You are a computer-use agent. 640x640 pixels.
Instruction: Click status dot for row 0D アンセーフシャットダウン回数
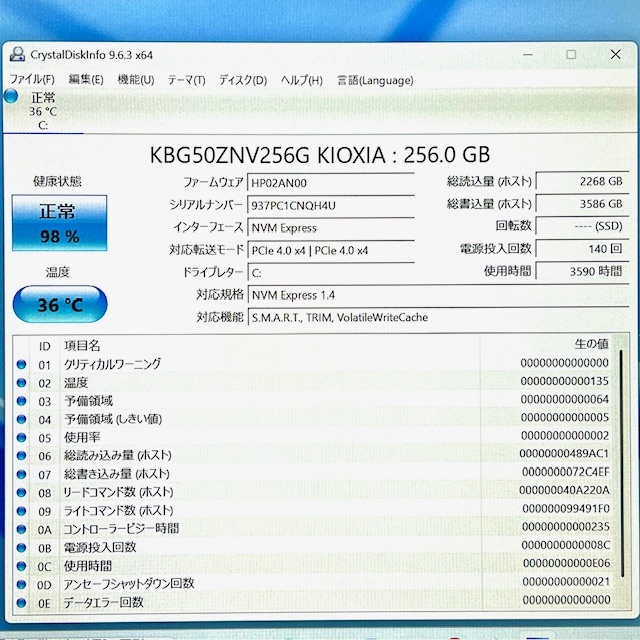22,584
